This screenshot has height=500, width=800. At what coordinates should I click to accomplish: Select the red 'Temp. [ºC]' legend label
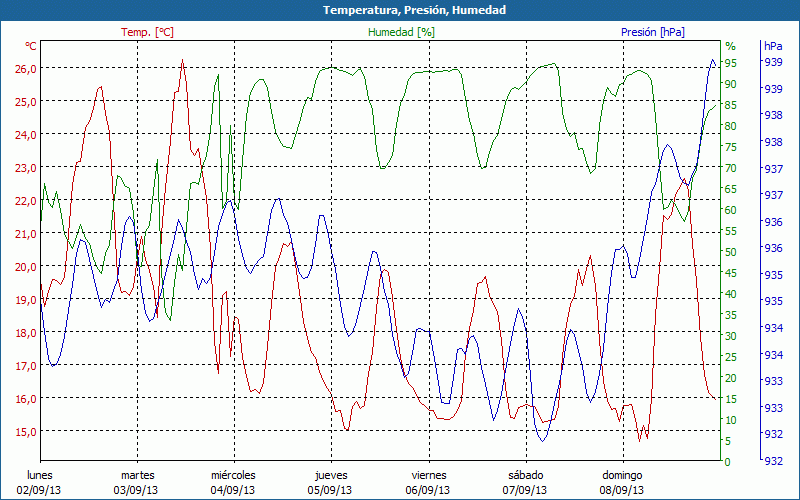click(x=147, y=32)
